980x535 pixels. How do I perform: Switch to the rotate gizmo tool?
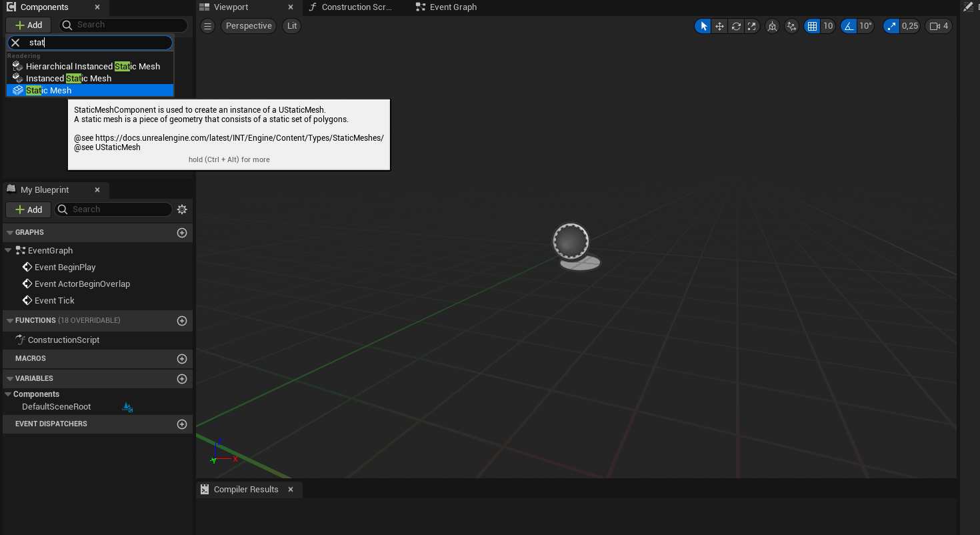point(736,26)
